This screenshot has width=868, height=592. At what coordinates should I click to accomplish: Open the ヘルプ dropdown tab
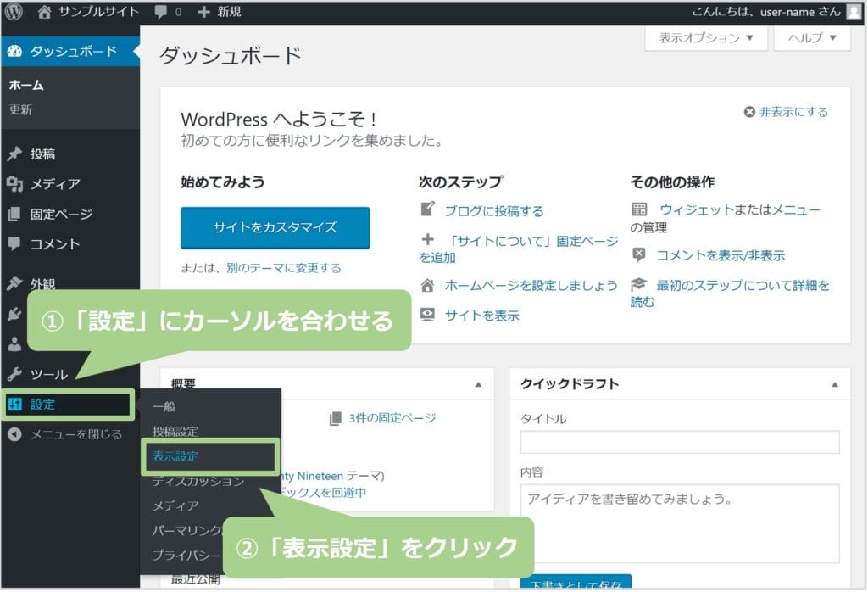click(x=812, y=38)
